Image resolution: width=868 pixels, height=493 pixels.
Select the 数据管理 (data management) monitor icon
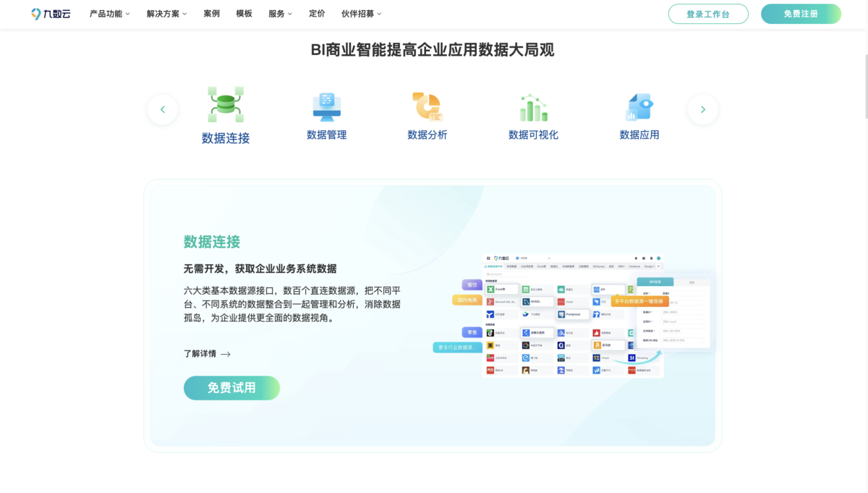[x=327, y=106]
